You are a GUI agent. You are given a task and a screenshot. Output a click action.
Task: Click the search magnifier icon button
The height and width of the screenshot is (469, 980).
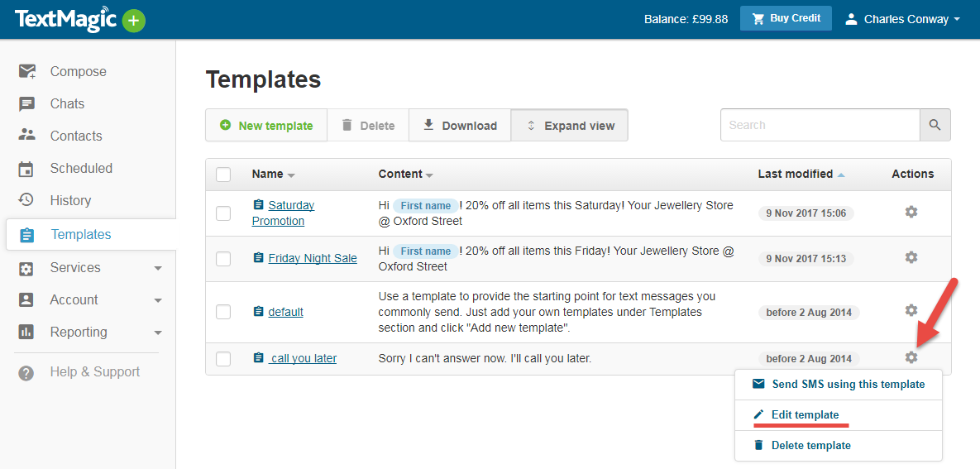tap(935, 125)
